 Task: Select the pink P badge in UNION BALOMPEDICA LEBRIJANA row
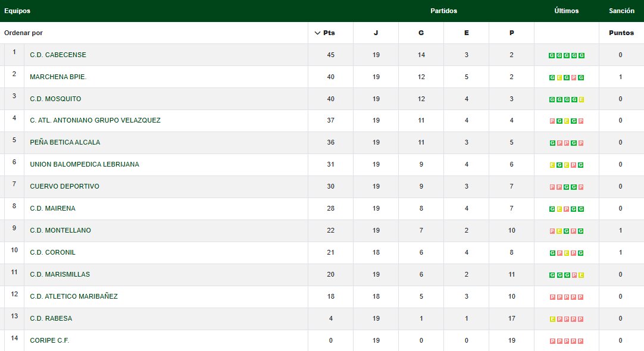(574, 165)
